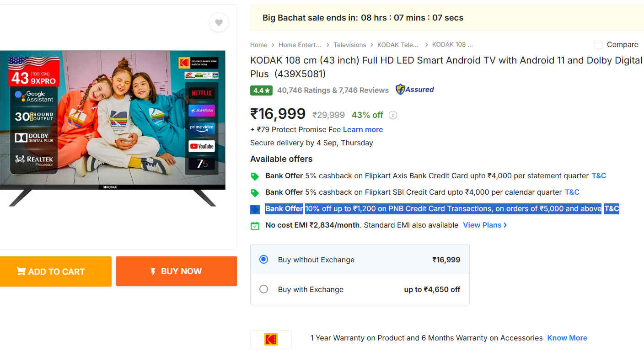Viewport: 644px width, 356px height.
Task: Click the 4.4 star rating badge
Action: [x=261, y=90]
